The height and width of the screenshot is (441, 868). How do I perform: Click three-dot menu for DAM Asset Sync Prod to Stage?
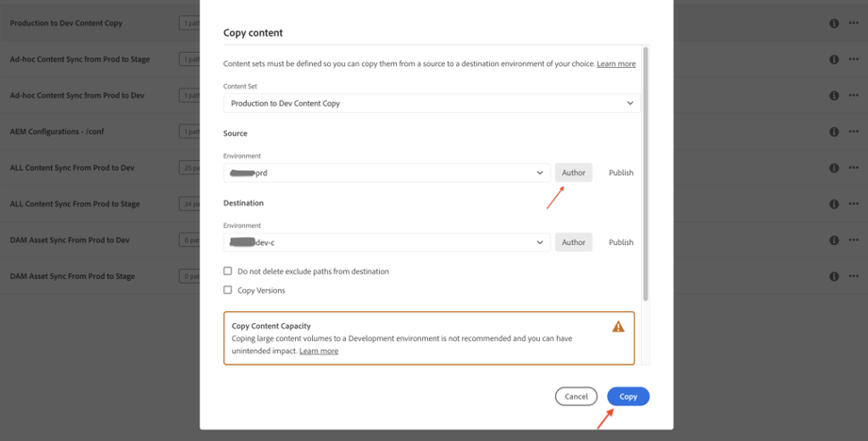click(853, 276)
